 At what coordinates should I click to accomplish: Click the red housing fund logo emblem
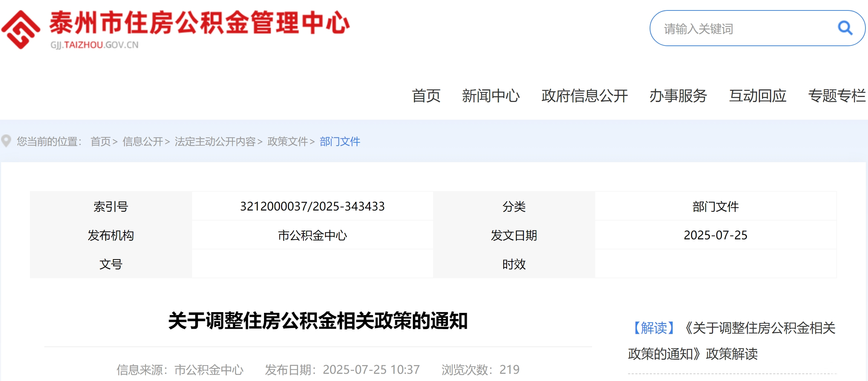point(21,30)
